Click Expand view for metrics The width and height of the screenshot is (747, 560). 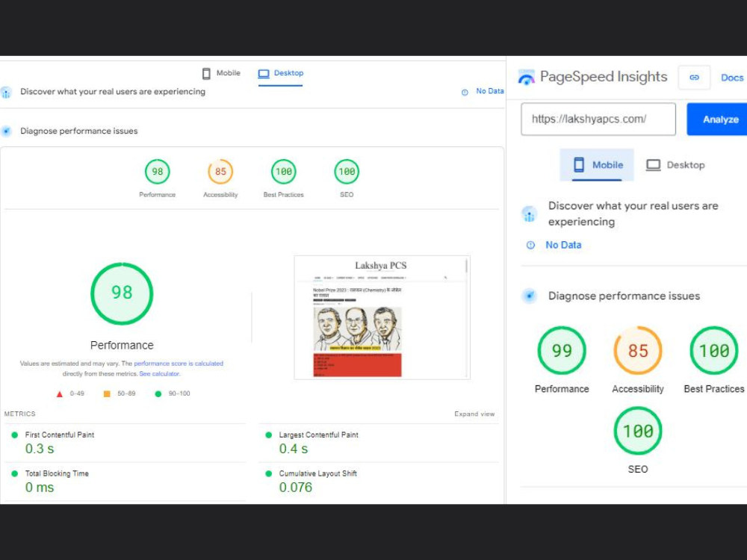pyautogui.click(x=474, y=414)
